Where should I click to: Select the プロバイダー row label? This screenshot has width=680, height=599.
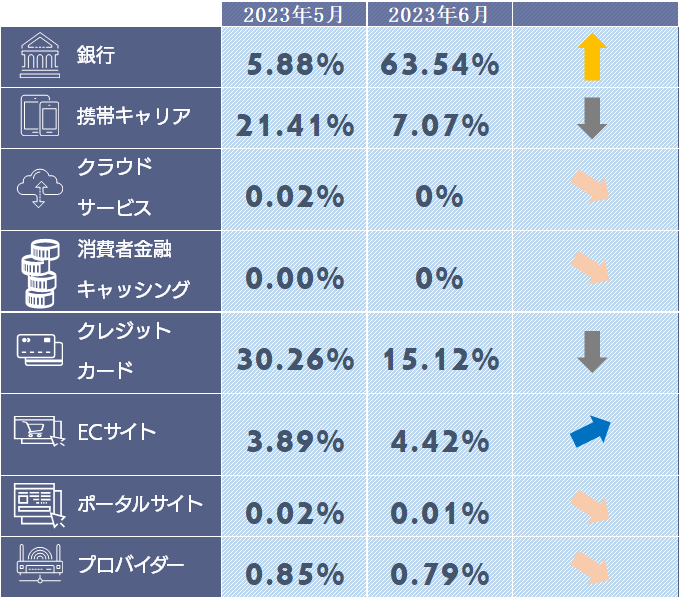click(130, 564)
